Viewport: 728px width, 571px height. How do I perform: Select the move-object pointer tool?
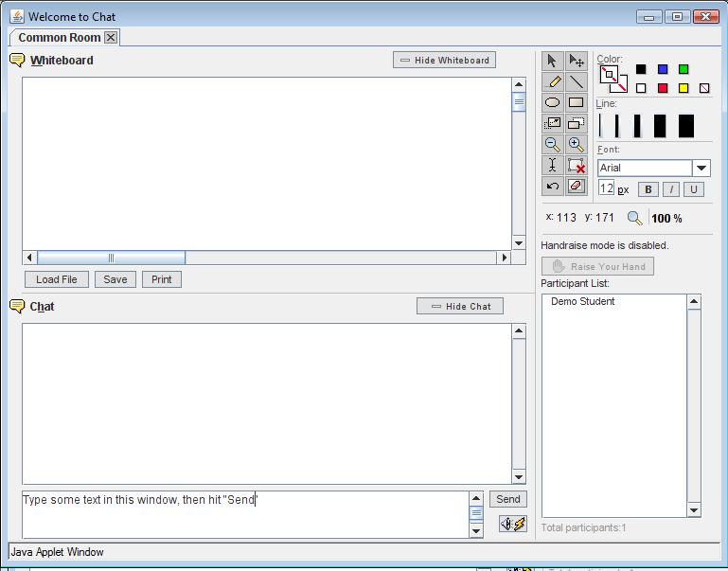(577, 61)
